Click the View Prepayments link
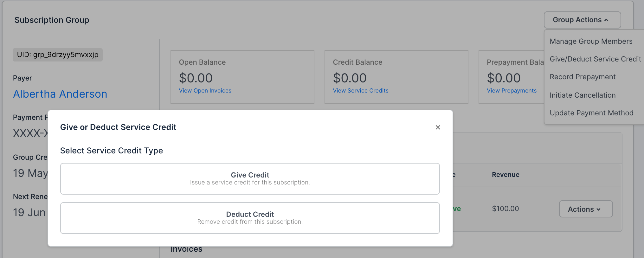Screen dimensions: 644x258 (512, 91)
